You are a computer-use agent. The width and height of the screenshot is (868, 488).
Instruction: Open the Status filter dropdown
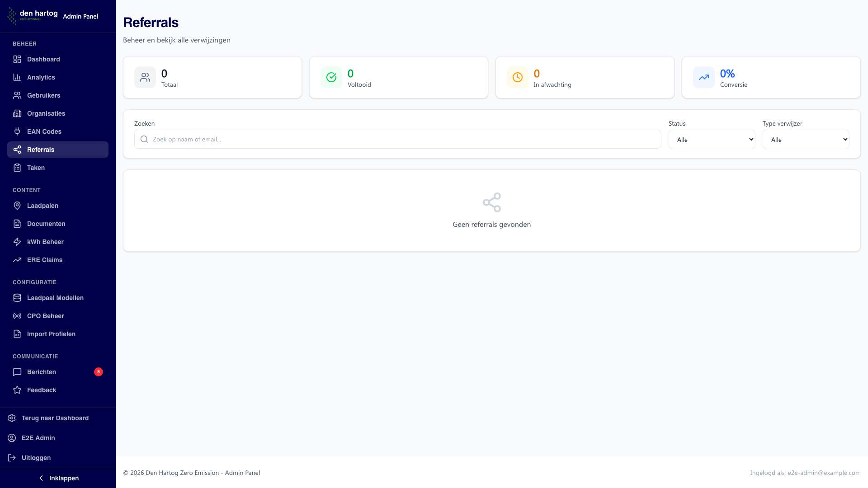tap(712, 140)
